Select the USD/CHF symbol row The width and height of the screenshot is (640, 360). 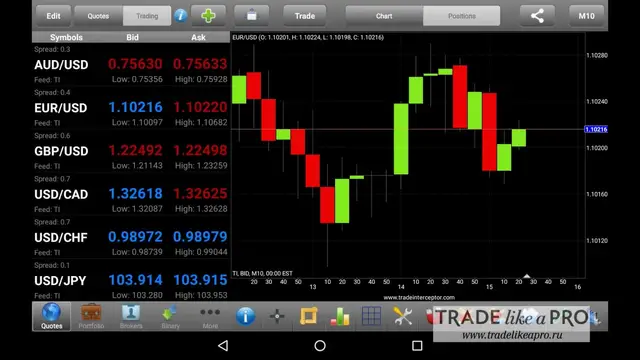(x=131, y=238)
